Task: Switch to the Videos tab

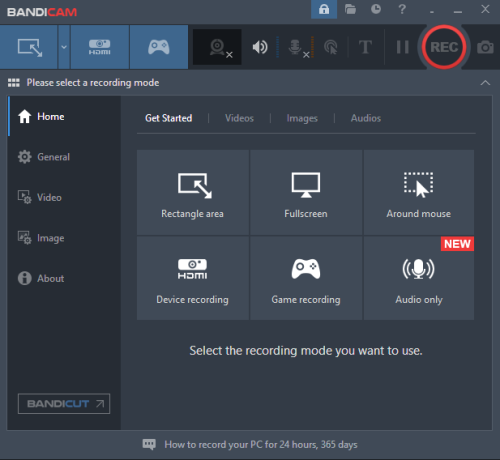Action: 239,118
